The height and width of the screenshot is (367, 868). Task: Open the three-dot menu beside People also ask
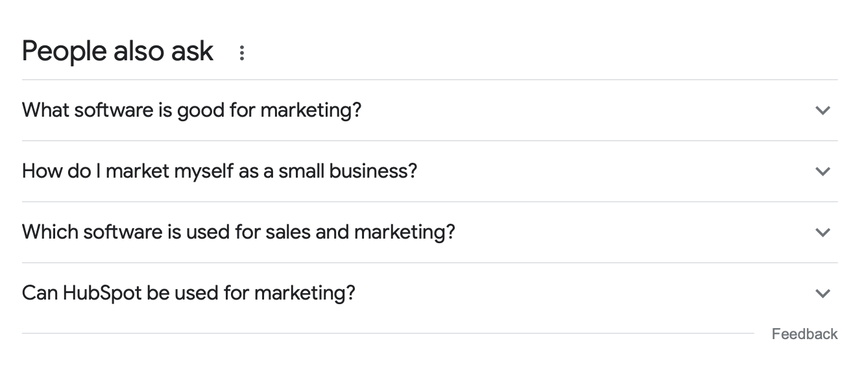[x=241, y=53]
